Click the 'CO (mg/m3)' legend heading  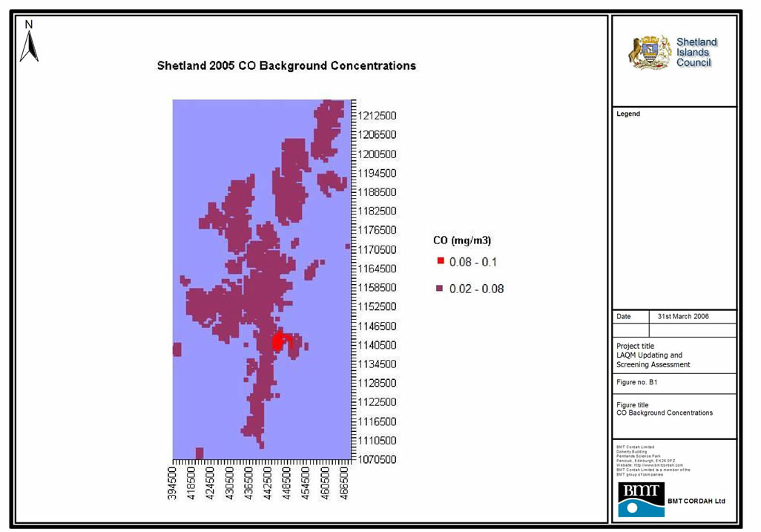click(462, 240)
